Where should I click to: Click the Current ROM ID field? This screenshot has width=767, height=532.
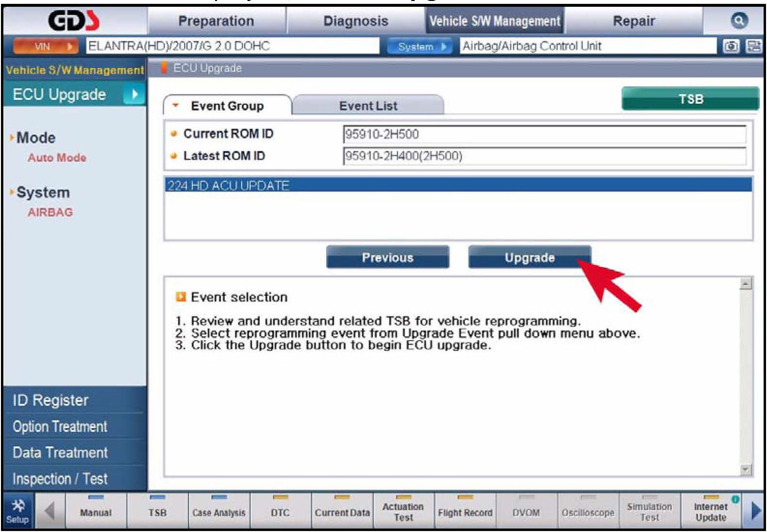pyautogui.click(x=544, y=134)
